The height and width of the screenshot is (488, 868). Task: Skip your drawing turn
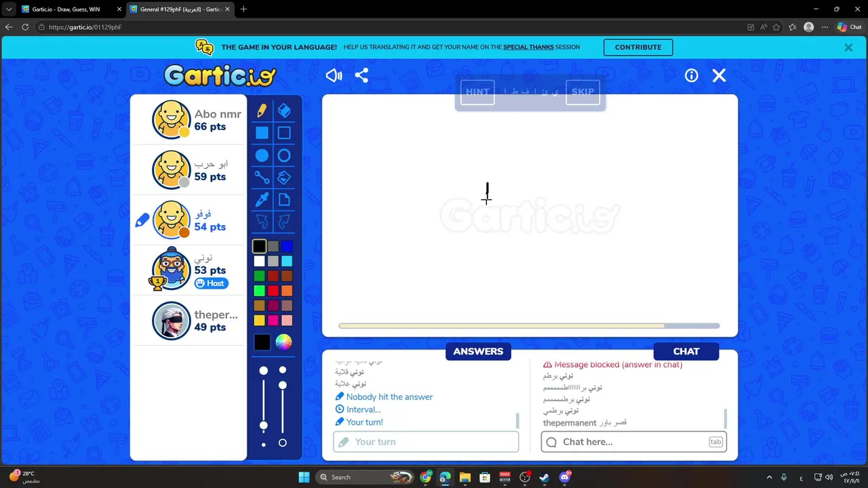(583, 92)
